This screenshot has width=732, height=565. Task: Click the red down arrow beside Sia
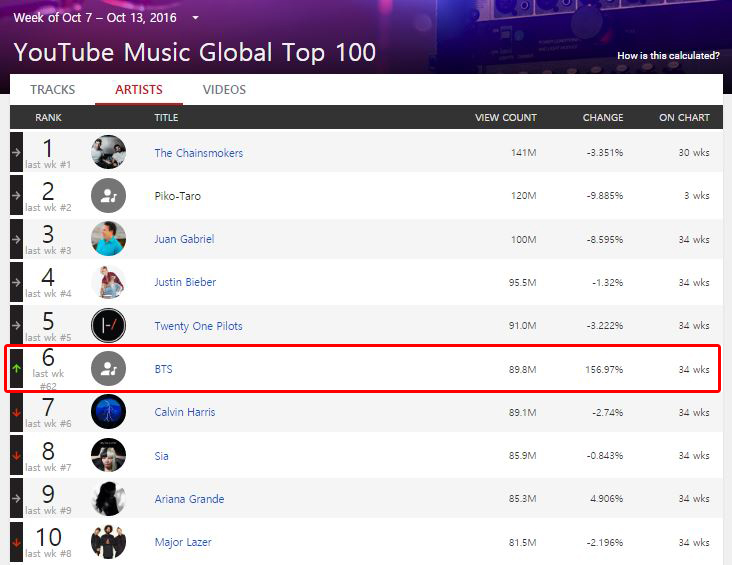16,456
